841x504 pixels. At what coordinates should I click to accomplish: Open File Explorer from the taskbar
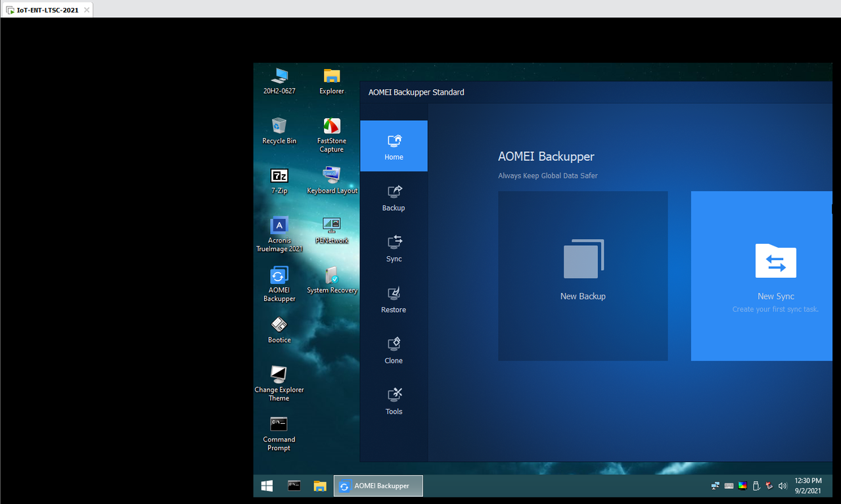(x=320, y=486)
